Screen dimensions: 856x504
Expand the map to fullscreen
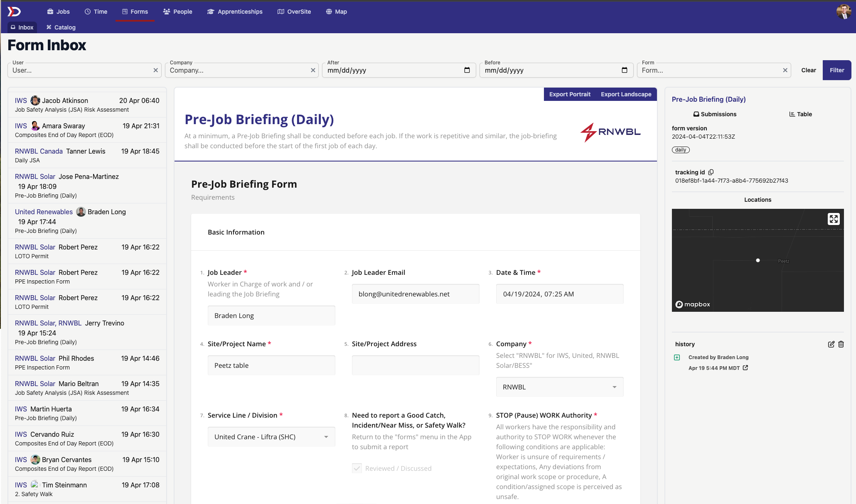[834, 219]
